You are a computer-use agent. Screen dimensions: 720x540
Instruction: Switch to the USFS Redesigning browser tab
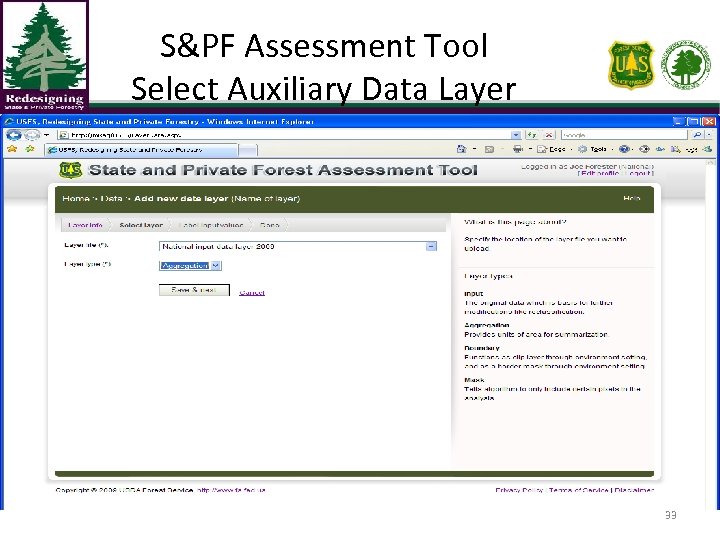click(142, 150)
